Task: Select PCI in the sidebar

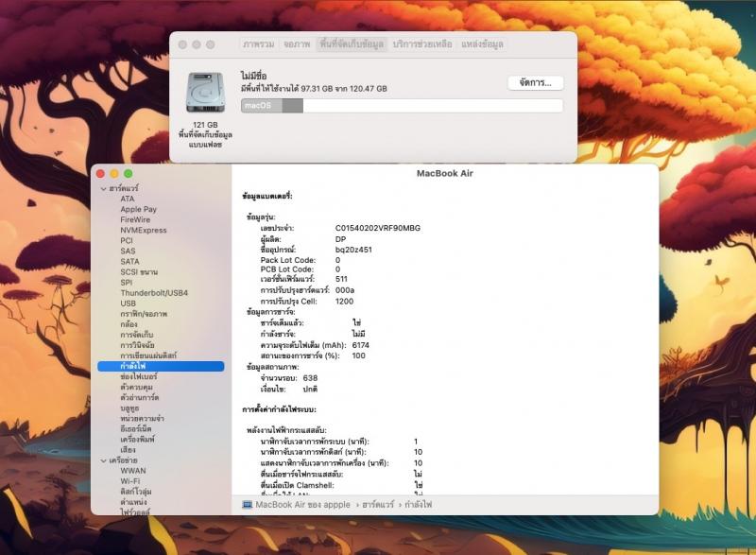Action: pyautogui.click(x=127, y=240)
